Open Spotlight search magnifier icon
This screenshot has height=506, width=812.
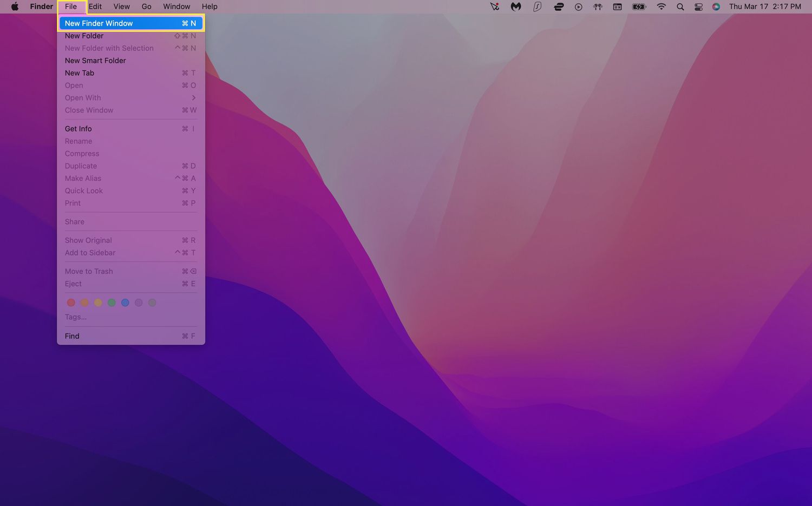click(680, 6)
